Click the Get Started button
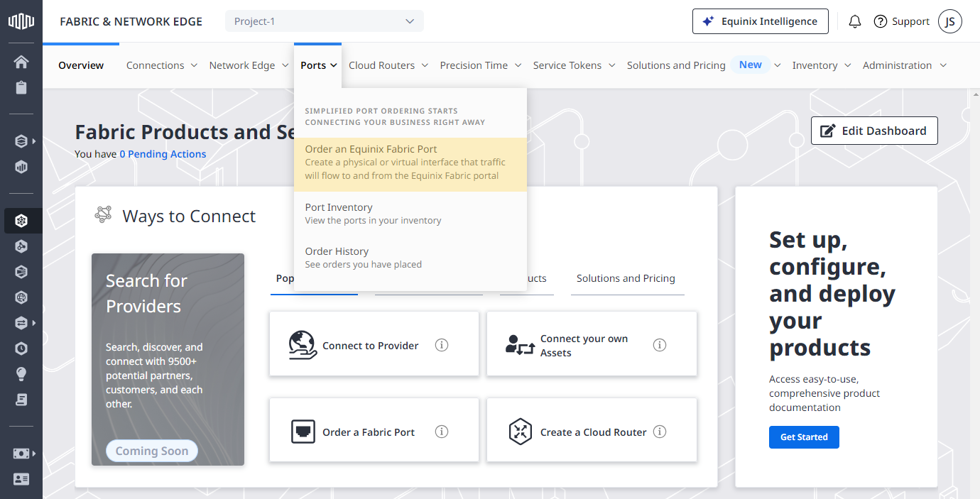 click(804, 437)
